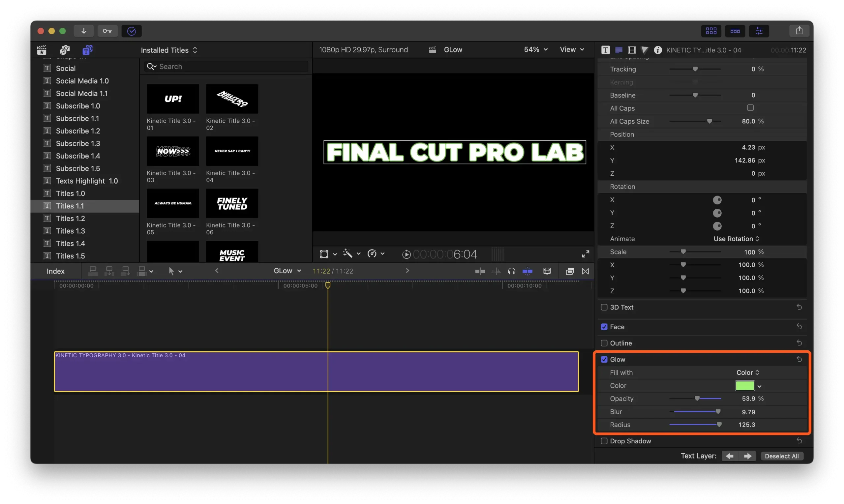Open the 54% zoom dropdown

(x=536, y=49)
